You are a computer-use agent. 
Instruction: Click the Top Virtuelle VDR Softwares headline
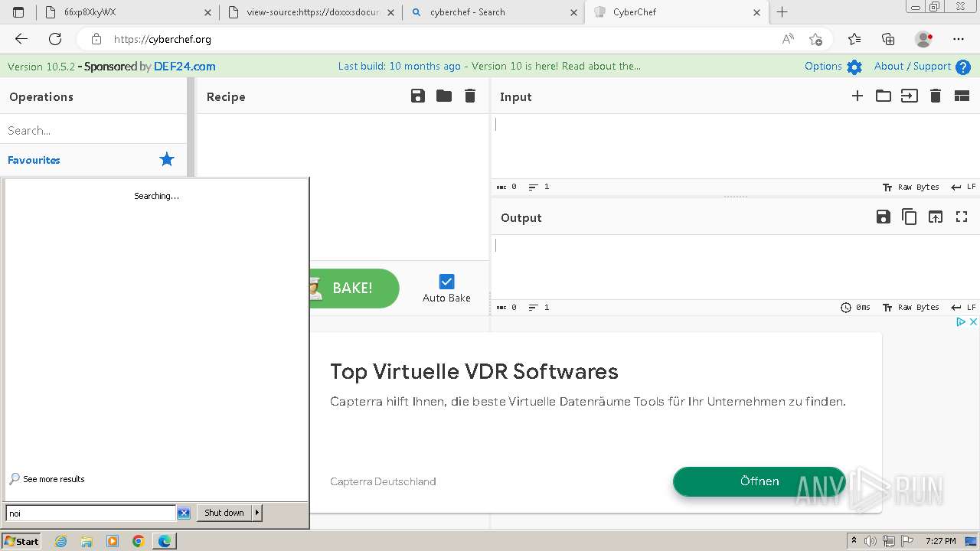pos(474,372)
